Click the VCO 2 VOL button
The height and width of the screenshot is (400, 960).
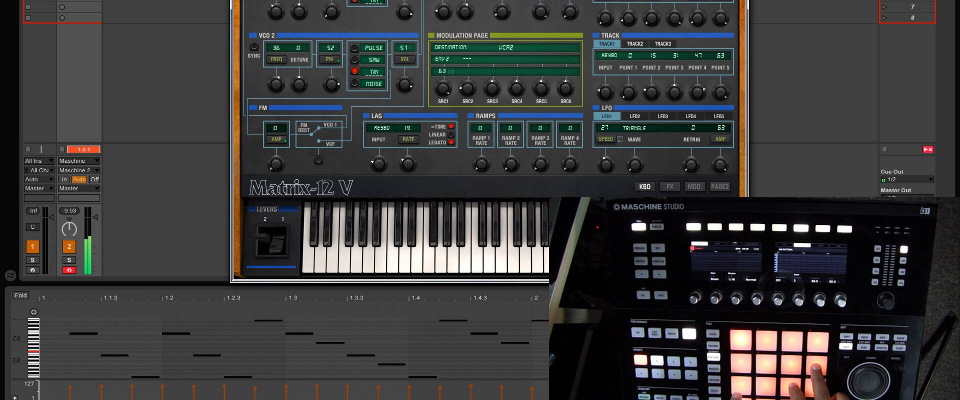click(404, 59)
